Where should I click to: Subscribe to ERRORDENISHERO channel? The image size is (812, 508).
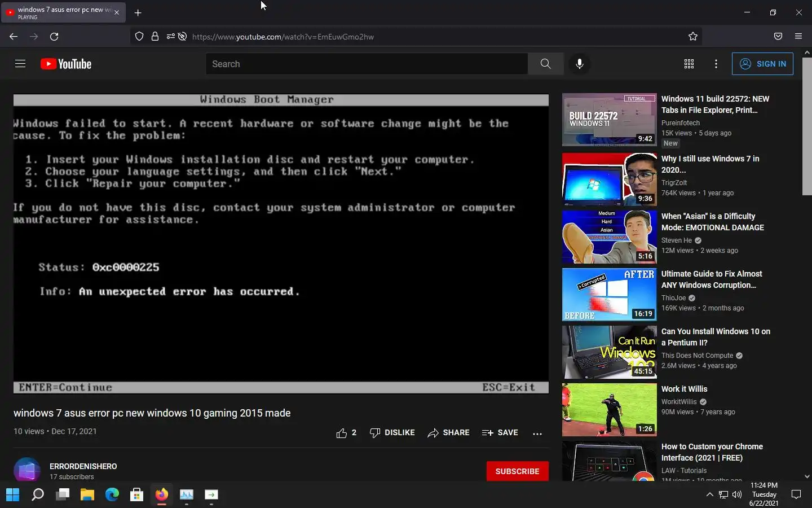point(517,471)
